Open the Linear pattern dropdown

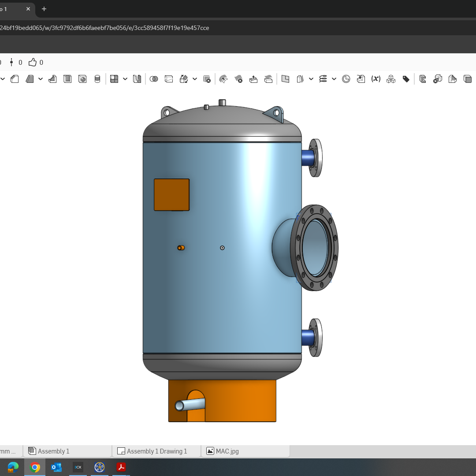click(125, 79)
